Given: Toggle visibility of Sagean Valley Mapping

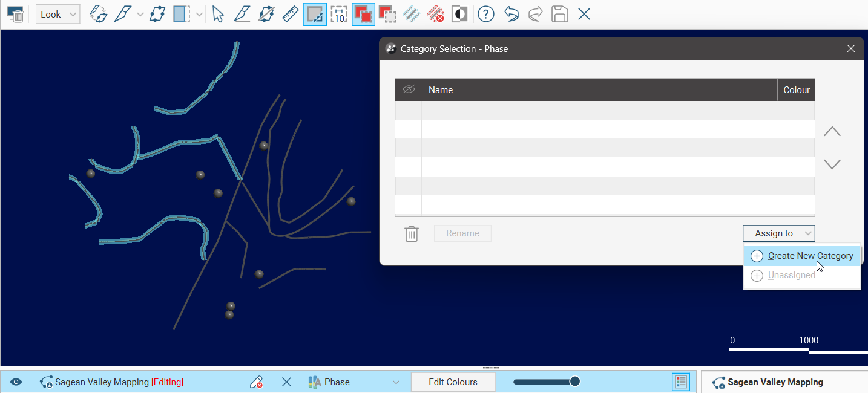Looking at the screenshot, I should 16,382.
